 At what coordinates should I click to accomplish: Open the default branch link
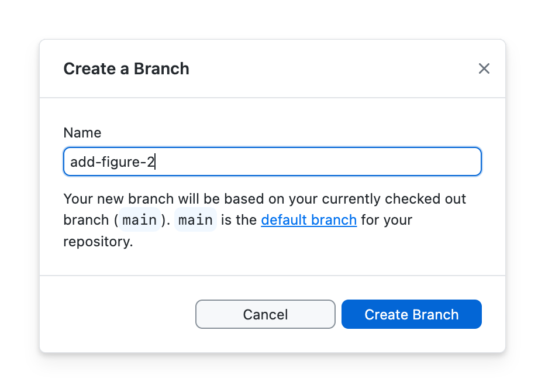309,220
